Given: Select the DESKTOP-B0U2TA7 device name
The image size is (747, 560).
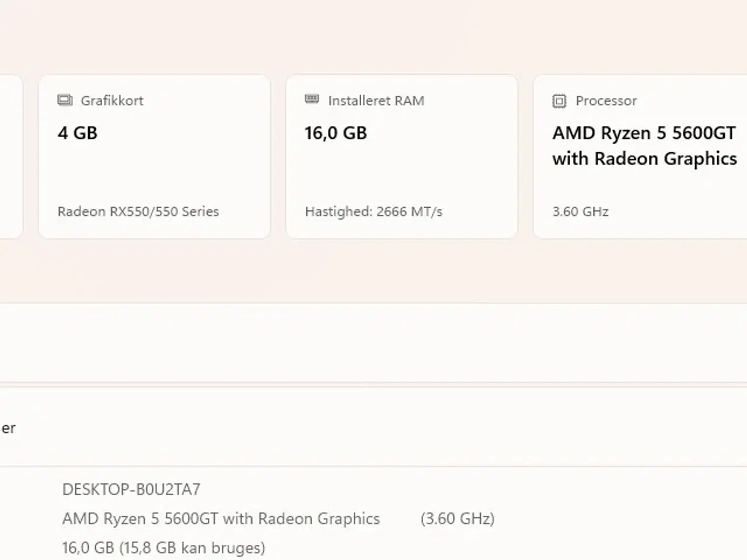Looking at the screenshot, I should click(x=130, y=490).
